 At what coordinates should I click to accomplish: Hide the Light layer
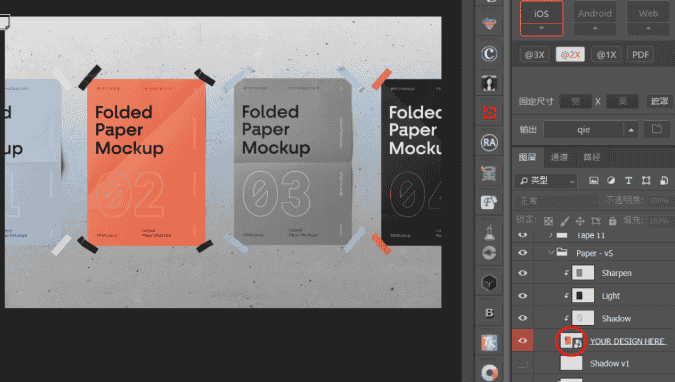[523, 296]
